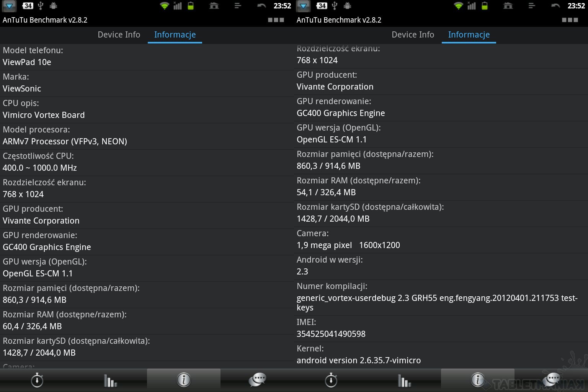
Task: Open the three-square overflow menu on left screen
Action: click(x=276, y=20)
